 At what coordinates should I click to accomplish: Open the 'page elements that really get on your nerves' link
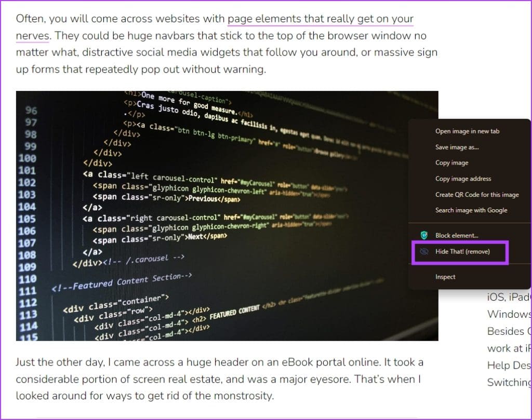point(321,19)
